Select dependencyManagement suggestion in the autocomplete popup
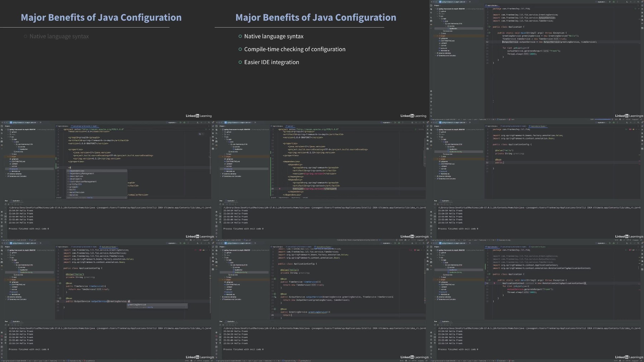The width and height of the screenshot is (644, 362). [82, 174]
